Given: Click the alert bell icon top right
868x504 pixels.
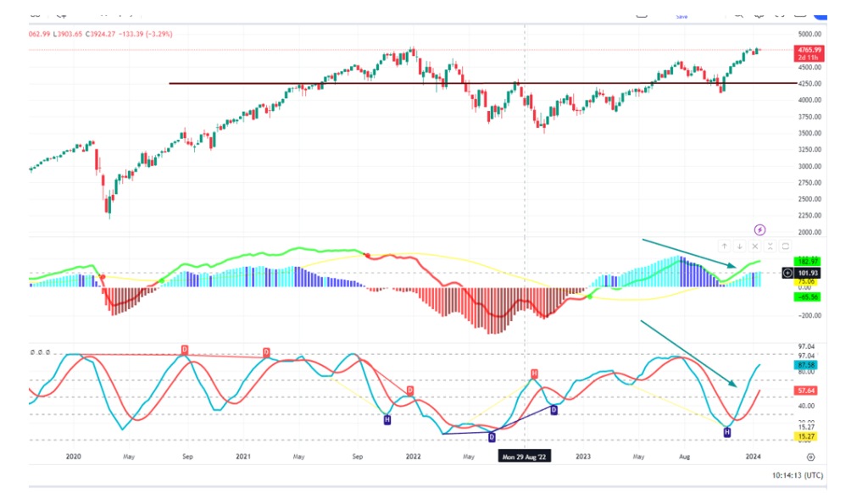Looking at the screenshot, I should [759, 16].
